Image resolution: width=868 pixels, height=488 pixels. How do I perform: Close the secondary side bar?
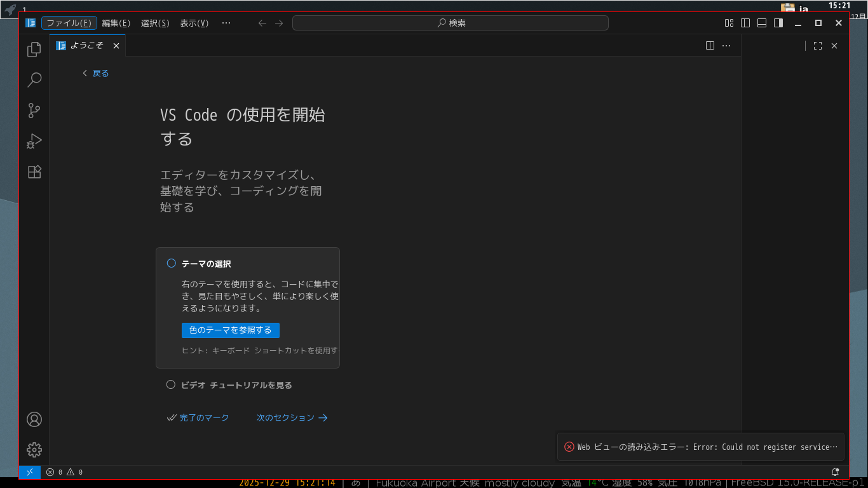pyautogui.click(x=834, y=46)
